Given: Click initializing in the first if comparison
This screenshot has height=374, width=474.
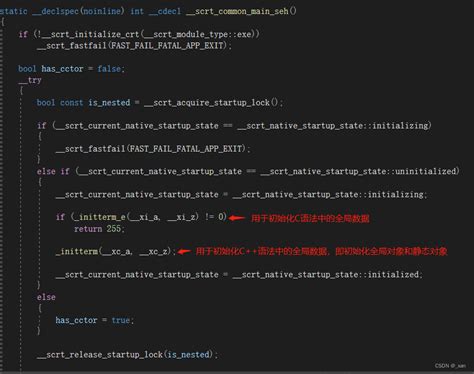Looking at the screenshot, I should pyautogui.click(x=400, y=126).
